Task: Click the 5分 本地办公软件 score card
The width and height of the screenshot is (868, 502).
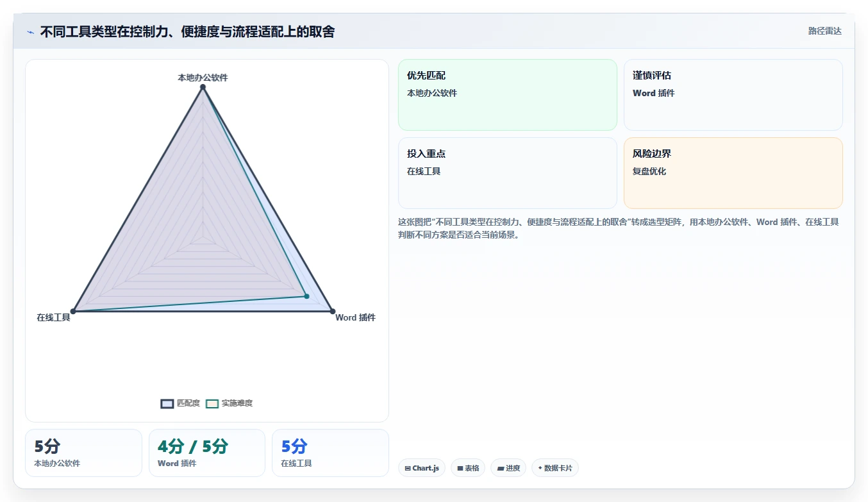Action: [83, 453]
